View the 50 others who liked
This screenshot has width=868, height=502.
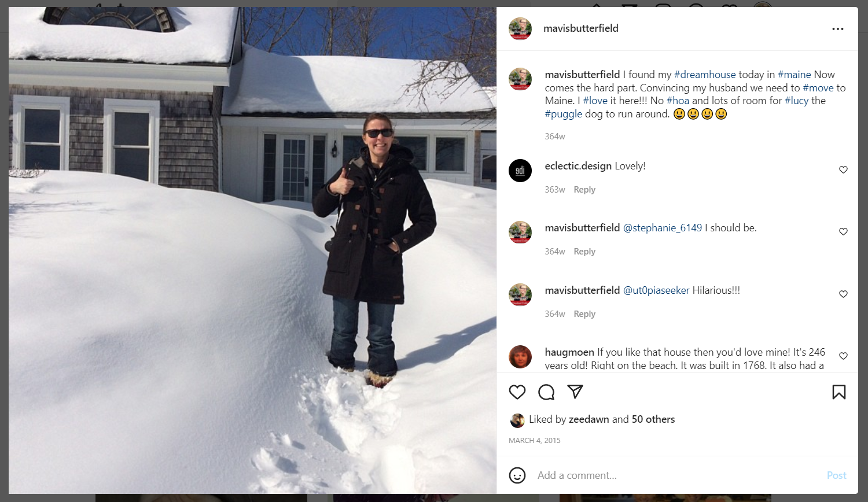pyautogui.click(x=653, y=419)
